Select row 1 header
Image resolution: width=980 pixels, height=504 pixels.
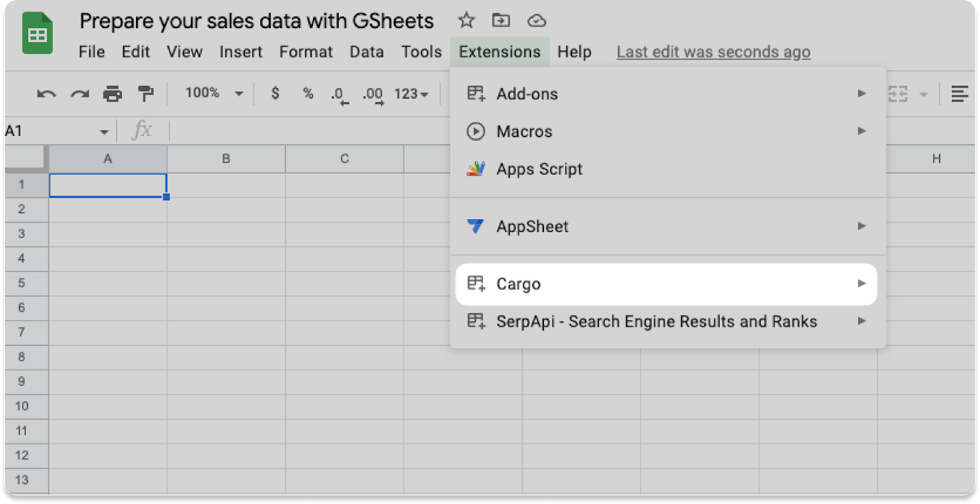click(26, 185)
